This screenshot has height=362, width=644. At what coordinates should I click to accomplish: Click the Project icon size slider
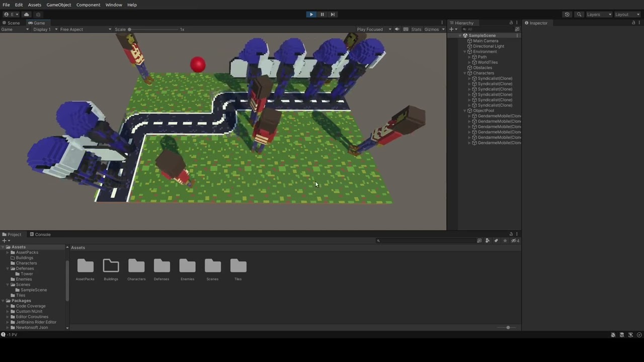(x=508, y=328)
